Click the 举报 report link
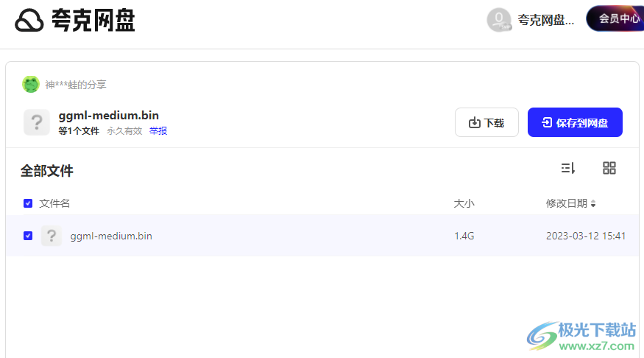The height and width of the screenshot is (358, 644). pos(158,131)
